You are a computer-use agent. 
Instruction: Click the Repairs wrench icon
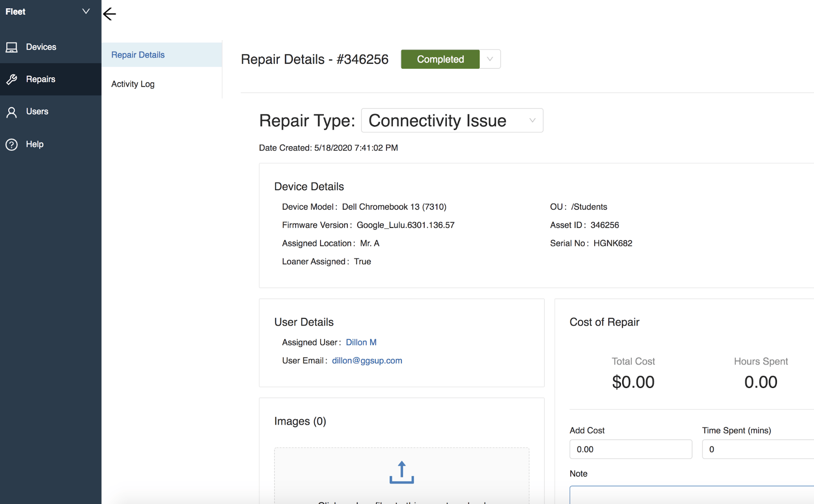click(12, 79)
